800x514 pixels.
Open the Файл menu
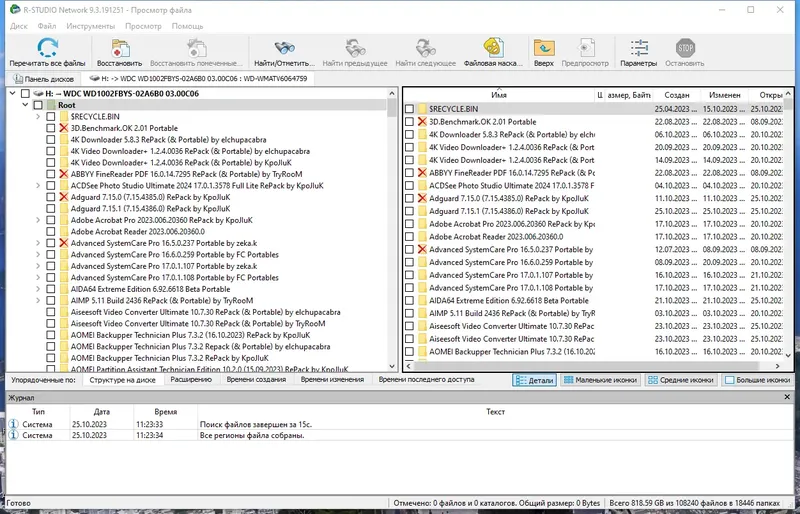pyautogui.click(x=47, y=26)
